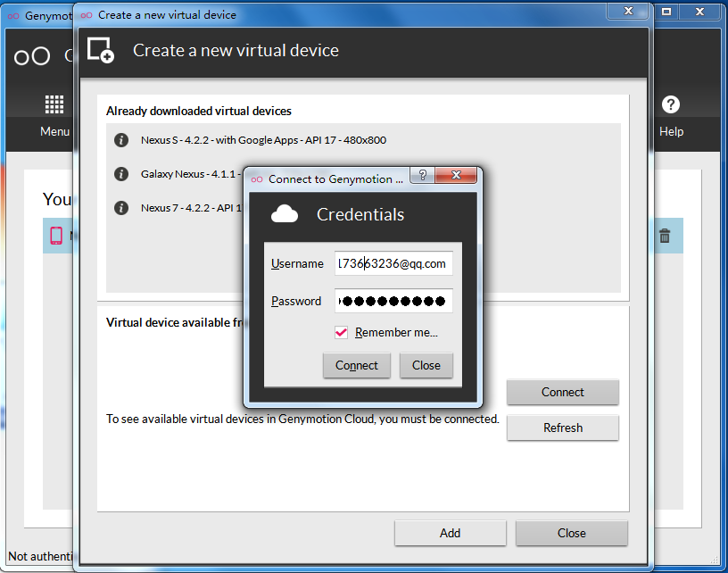Click the help question mark in Credentials title bar
Image resolution: width=728 pixels, height=573 pixels.
(423, 175)
